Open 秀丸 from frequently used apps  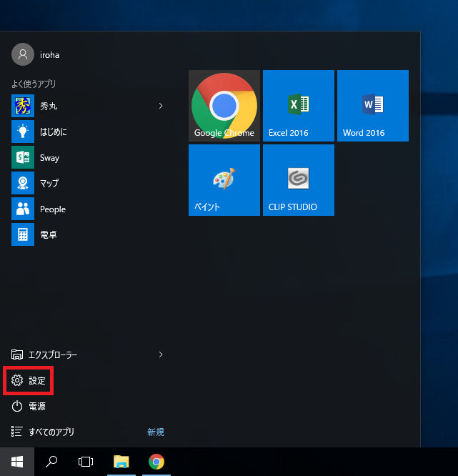click(x=49, y=106)
